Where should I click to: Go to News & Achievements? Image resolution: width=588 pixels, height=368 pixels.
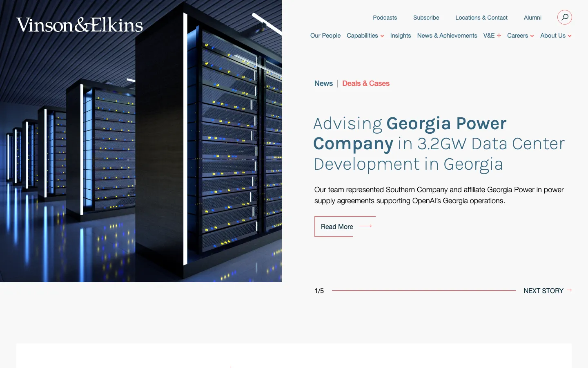(x=447, y=36)
